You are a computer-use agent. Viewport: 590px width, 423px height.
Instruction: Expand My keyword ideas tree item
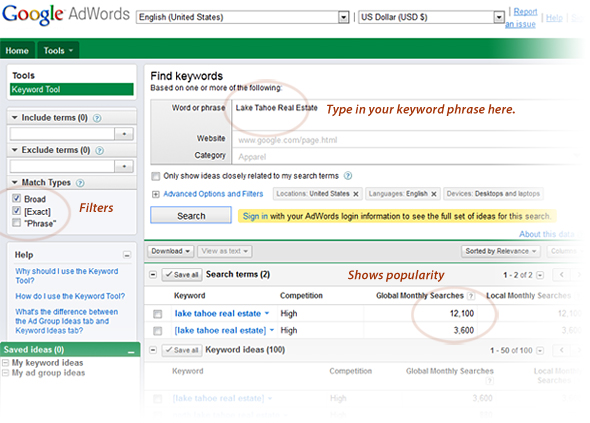point(5,363)
